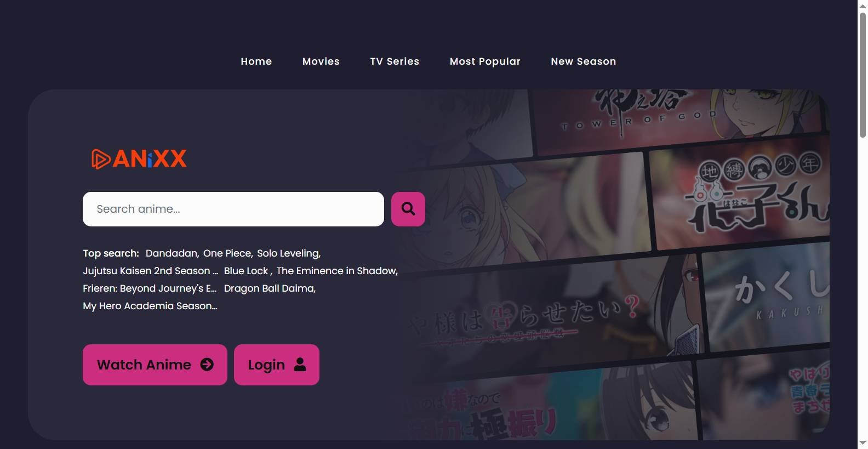Click the AniXX logo
Screen dimensions: 868x449
(x=139, y=159)
